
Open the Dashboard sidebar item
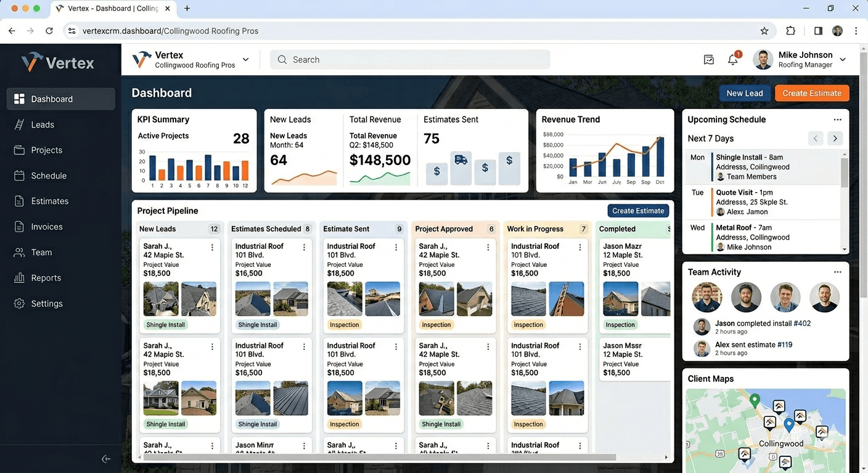pyautogui.click(x=60, y=99)
